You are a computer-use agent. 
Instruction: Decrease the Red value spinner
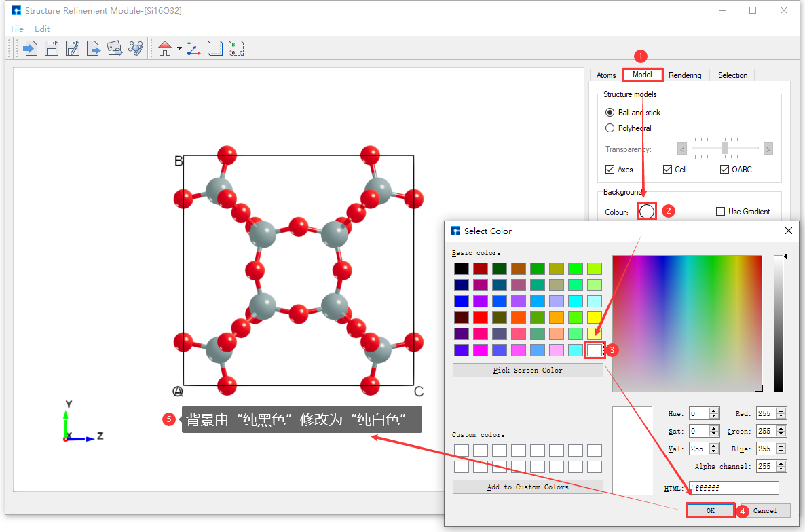780,415
